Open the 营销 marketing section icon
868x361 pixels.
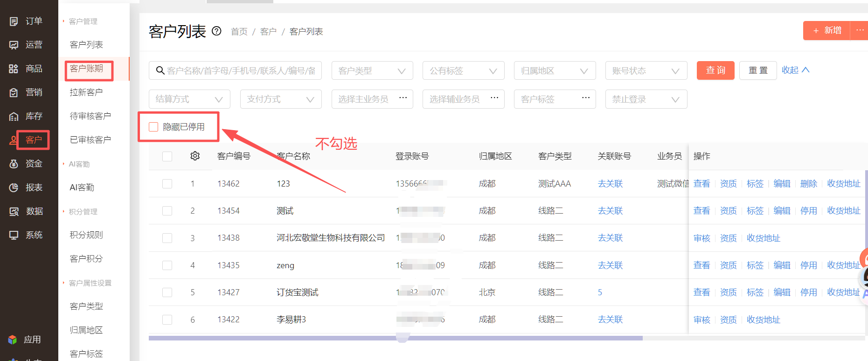tap(14, 92)
